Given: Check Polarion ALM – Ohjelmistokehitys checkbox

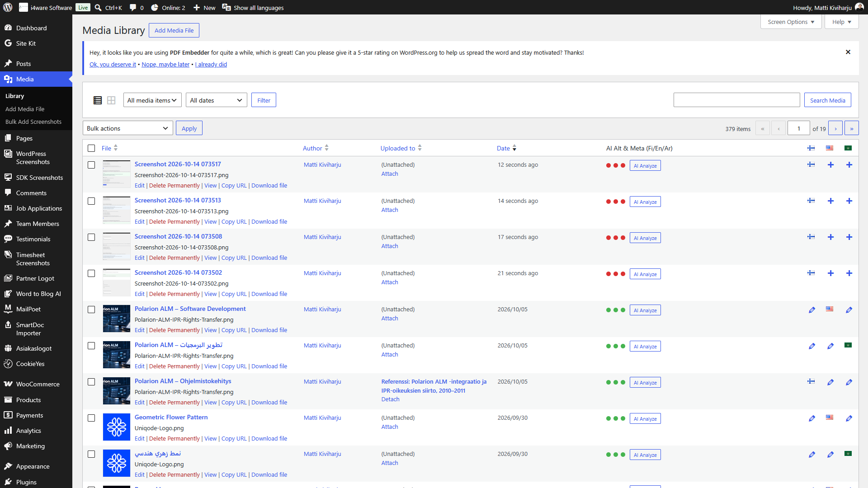Looking at the screenshot, I should pyautogui.click(x=91, y=382).
